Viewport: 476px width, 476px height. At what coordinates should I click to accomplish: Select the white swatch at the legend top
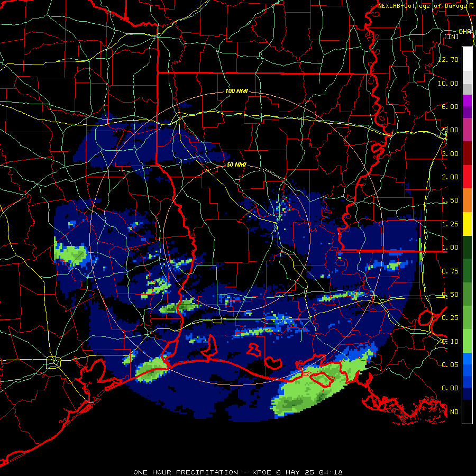click(467, 59)
